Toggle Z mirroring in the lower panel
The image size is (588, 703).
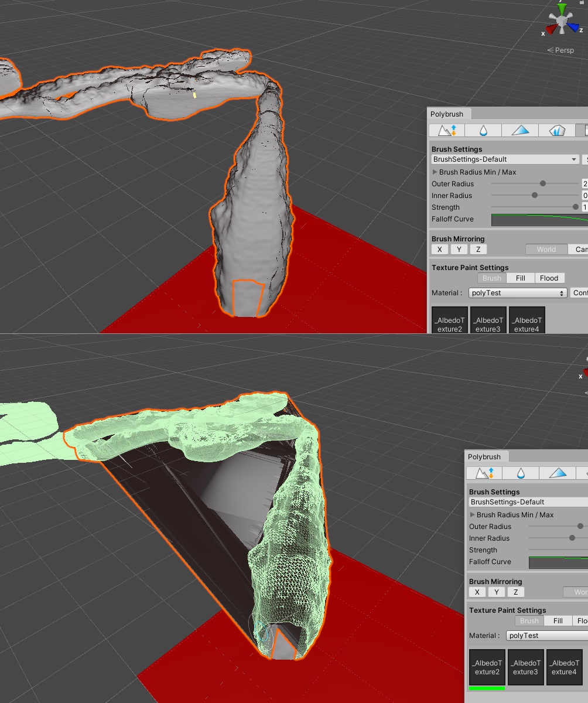click(515, 592)
